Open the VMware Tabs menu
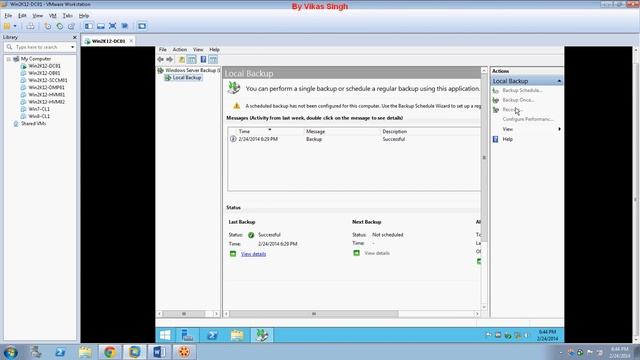 tap(68, 16)
